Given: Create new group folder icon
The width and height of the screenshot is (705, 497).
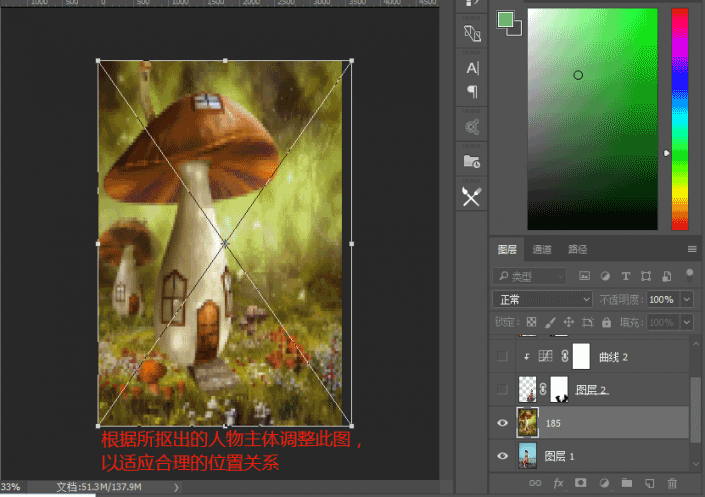Looking at the screenshot, I should (x=627, y=483).
